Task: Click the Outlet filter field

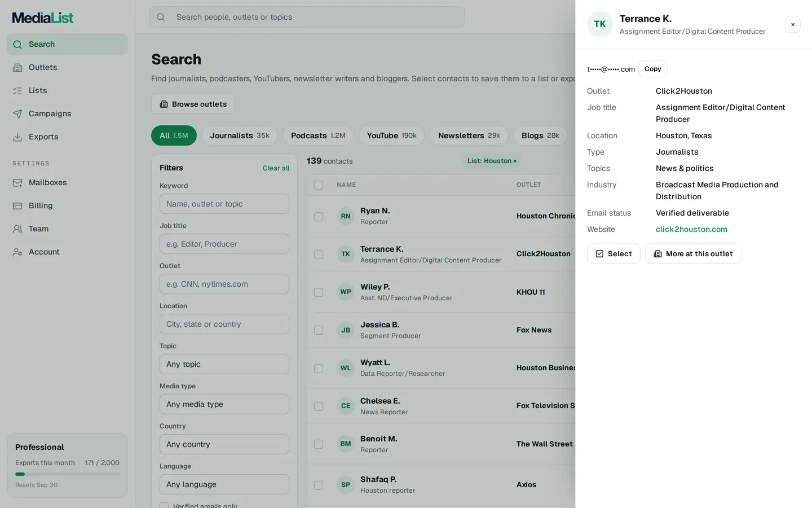Action: pos(224,284)
